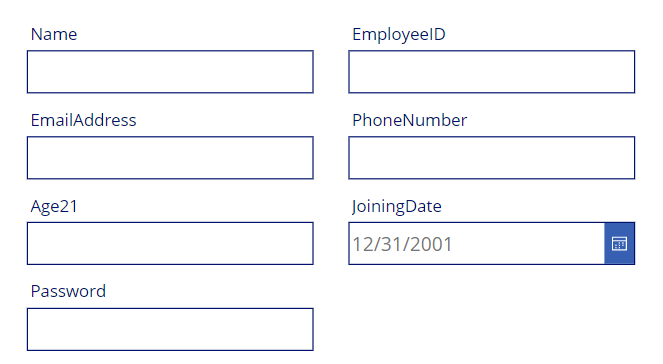Focus the Age21 input box
This screenshot has width=663, height=364.
(170, 244)
